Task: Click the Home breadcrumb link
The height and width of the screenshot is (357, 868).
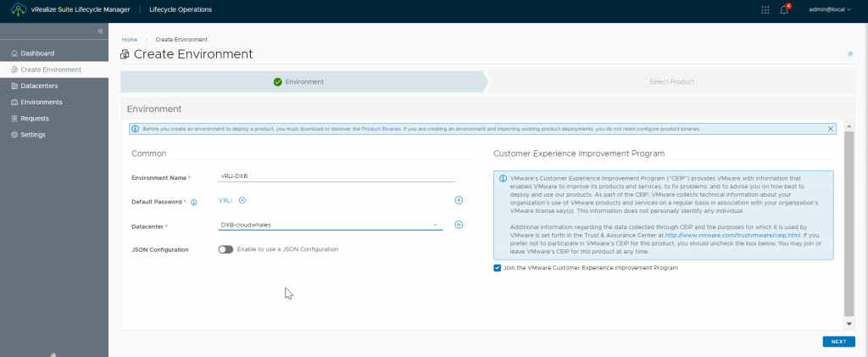Action: pos(130,40)
